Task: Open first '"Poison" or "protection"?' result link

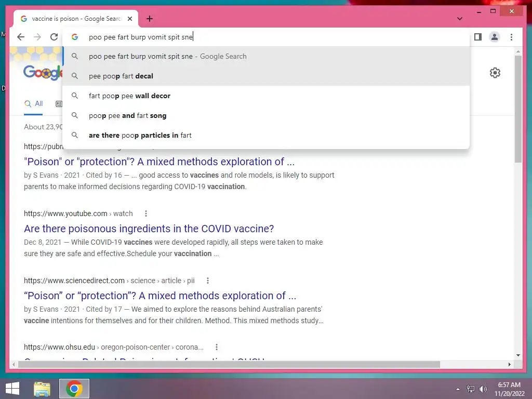Action: point(159,162)
